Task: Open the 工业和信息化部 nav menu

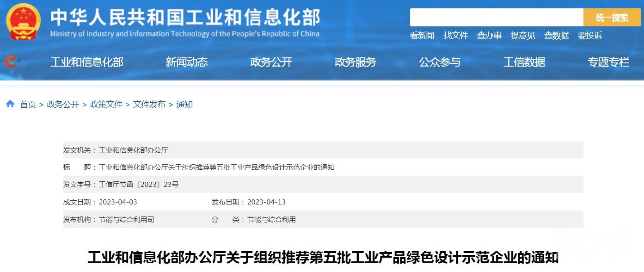Action: [87, 62]
